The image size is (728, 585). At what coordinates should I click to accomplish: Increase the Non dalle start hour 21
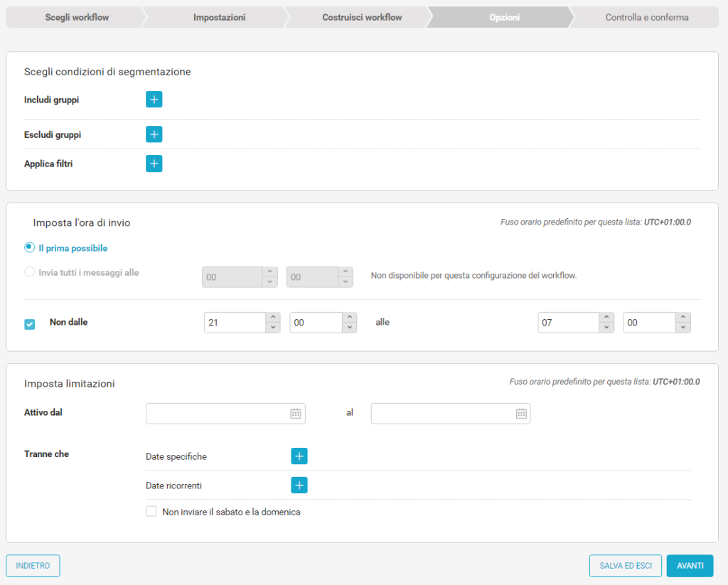[273, 318]
